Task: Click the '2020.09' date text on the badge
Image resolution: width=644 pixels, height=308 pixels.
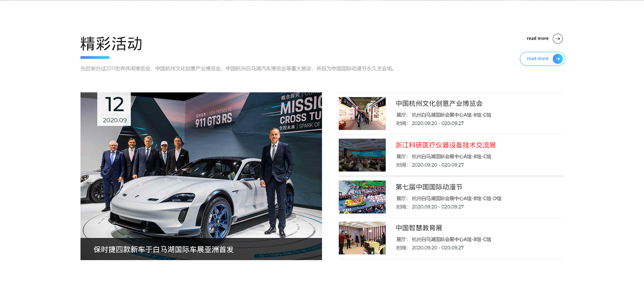Action: [115, 120]
